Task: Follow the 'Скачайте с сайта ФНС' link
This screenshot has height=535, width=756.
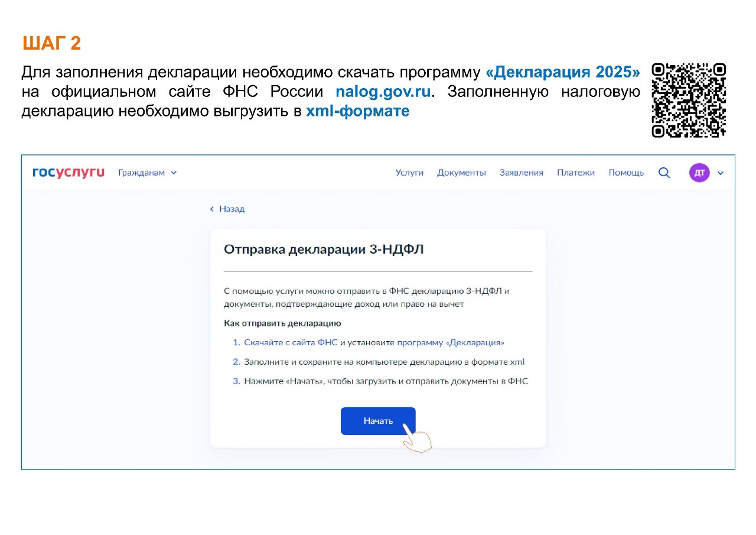Action: 291,342
